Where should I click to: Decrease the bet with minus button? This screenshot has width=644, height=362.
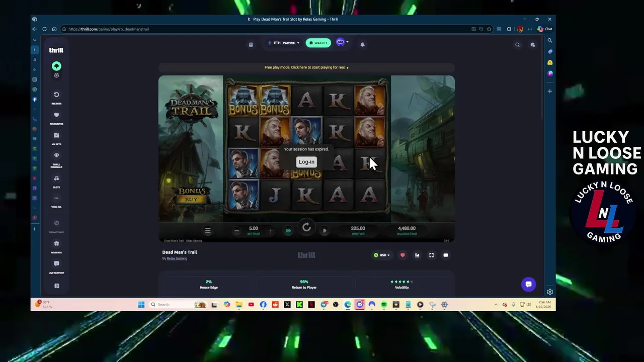236,231
